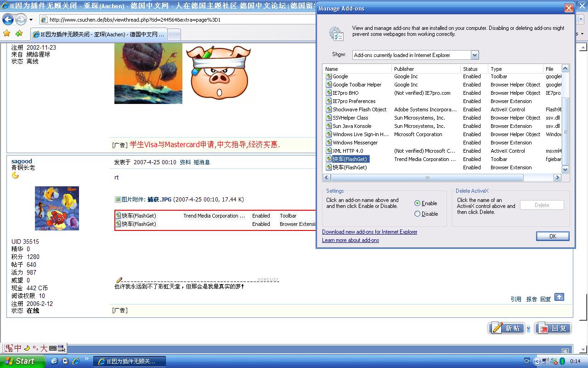
Task: Click the image attachment icon beside 捕获.JPG
Action: (118, 200)
